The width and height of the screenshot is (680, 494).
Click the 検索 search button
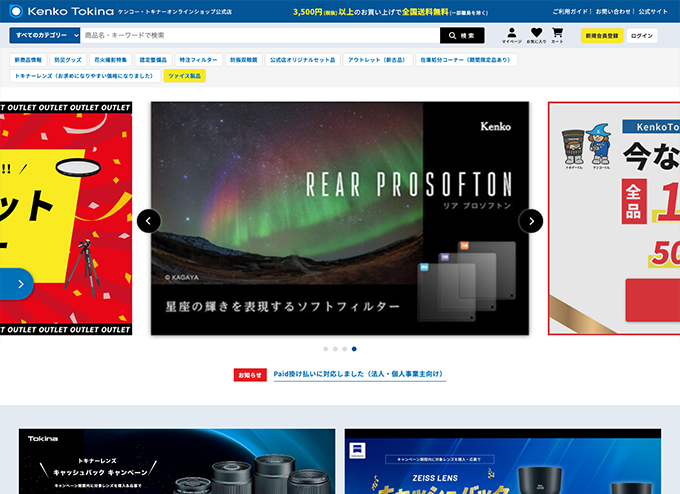click(461, 36)
